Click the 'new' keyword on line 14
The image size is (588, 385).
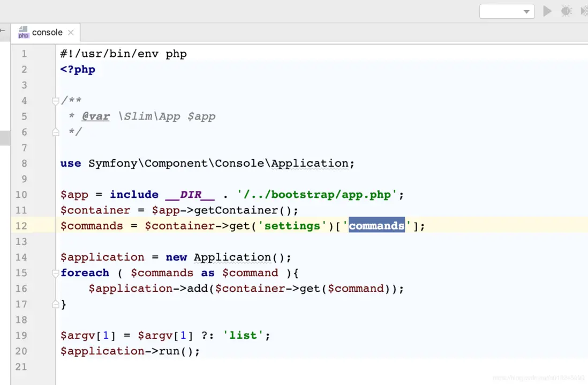pos(176,257)
